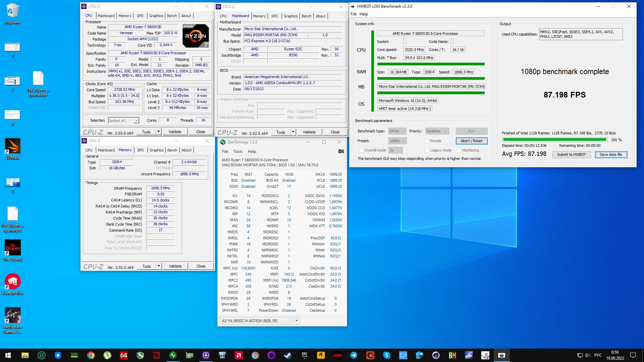Open The Quarry desktop shortcut
Viewport: 644px width, 362px height.
tap(12, 250)
